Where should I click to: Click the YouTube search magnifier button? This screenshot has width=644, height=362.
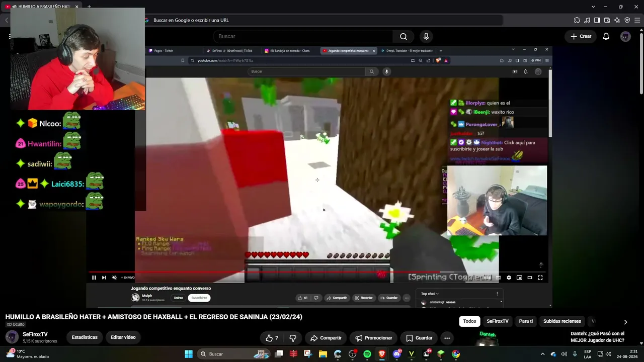[404, 36]
